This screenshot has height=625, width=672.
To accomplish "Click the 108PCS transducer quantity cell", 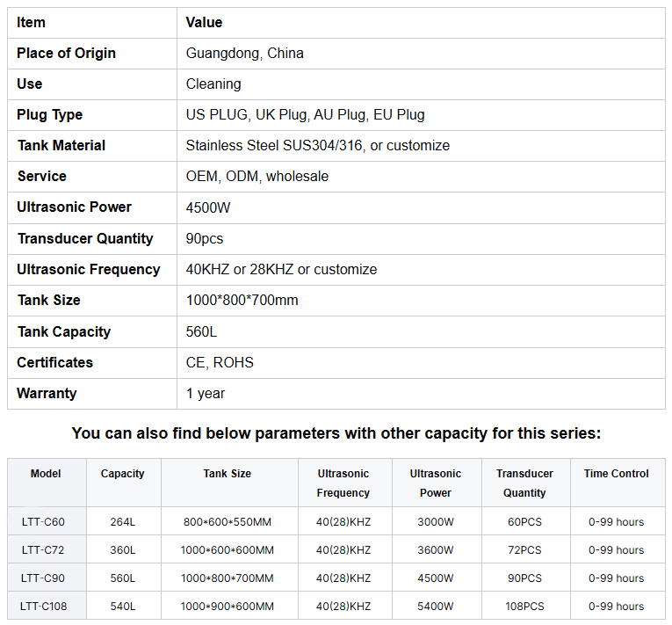I will coord(524,607).
